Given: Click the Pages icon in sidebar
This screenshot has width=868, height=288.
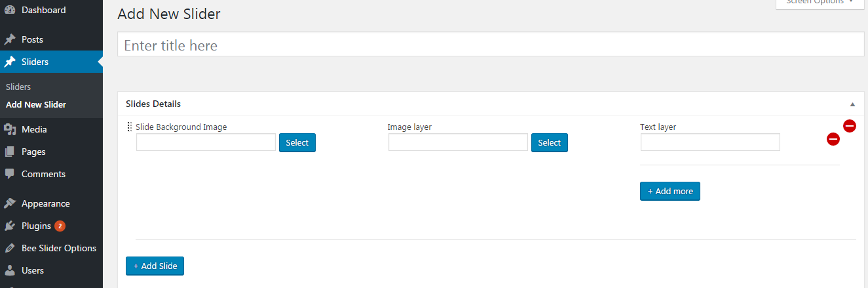Looking at the screenshot, I should (10, 152).
